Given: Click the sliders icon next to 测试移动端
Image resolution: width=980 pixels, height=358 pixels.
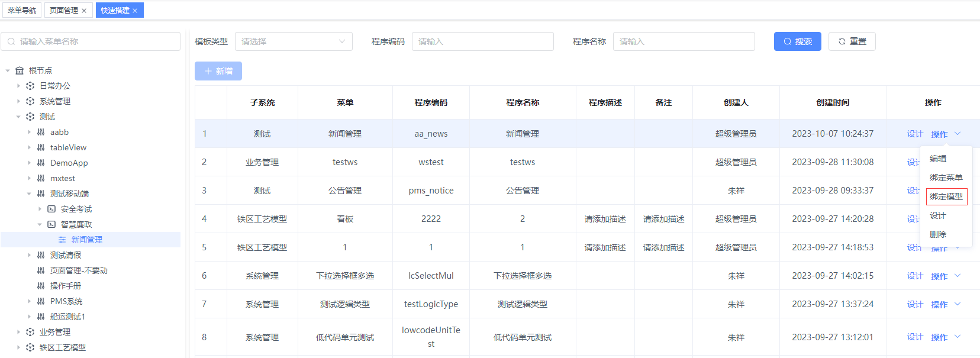Looking at the screenshot, I should 41,193.
